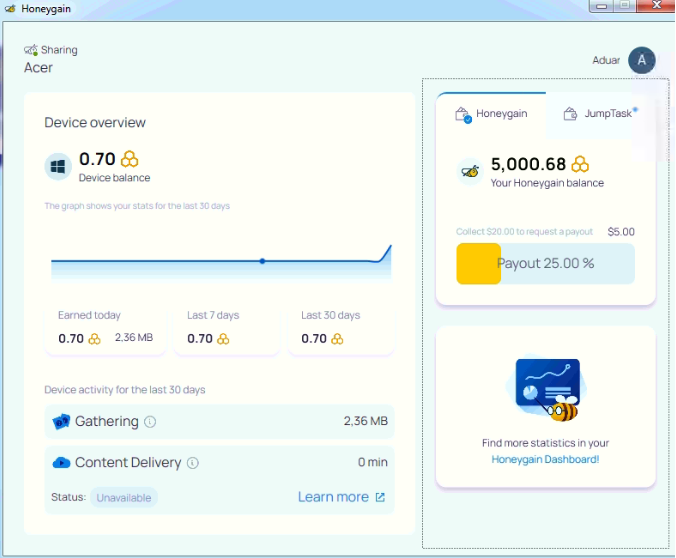This screenshot has height=558, width=676.
Task: Close the Honeygain window
Action: [x=656, y=6]
